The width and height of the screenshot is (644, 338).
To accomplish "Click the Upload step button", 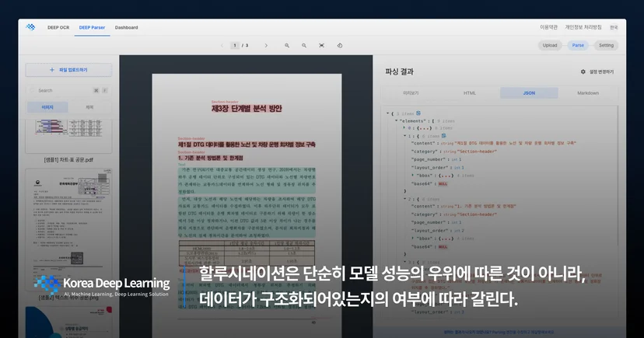I will coord(550,46).
